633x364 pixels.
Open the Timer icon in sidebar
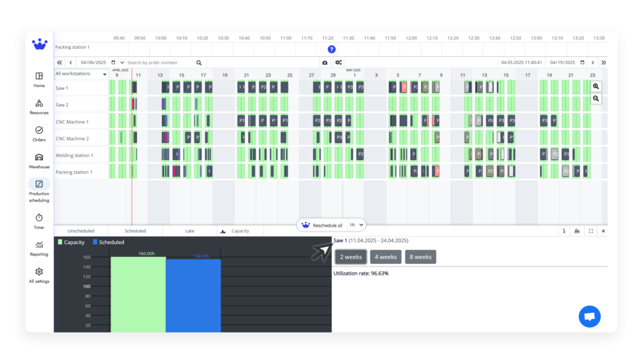[39, 218]
